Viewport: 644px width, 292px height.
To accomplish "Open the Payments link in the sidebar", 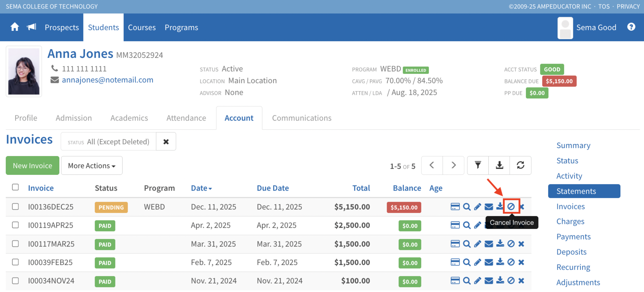I will point(573,237).
